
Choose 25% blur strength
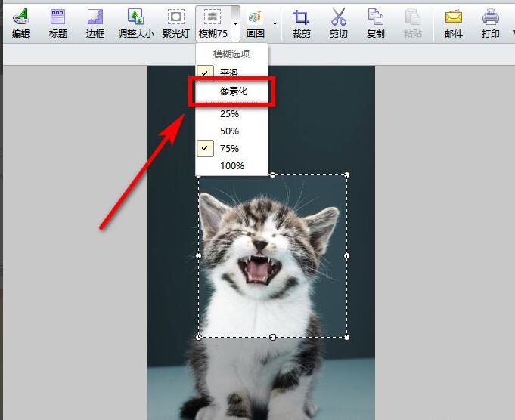tap(229, 113)
